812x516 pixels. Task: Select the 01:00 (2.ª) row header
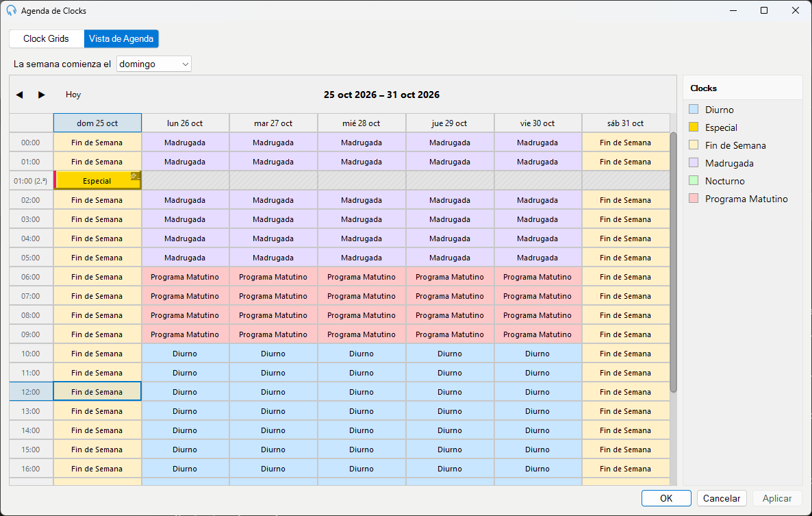click(31, 181)
